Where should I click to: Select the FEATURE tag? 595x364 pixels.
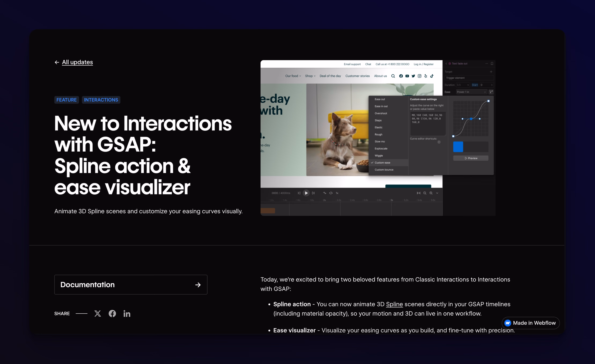(66, 100)
